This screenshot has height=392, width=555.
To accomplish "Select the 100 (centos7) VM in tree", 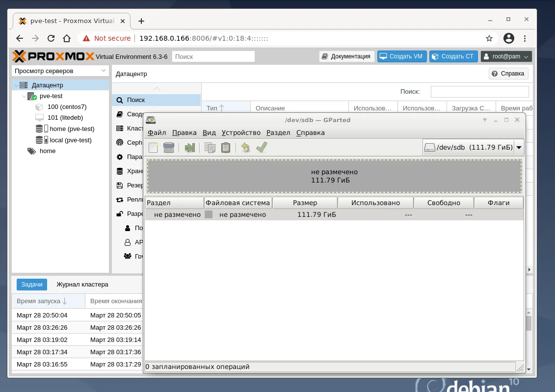I will [x=67, y=107].
